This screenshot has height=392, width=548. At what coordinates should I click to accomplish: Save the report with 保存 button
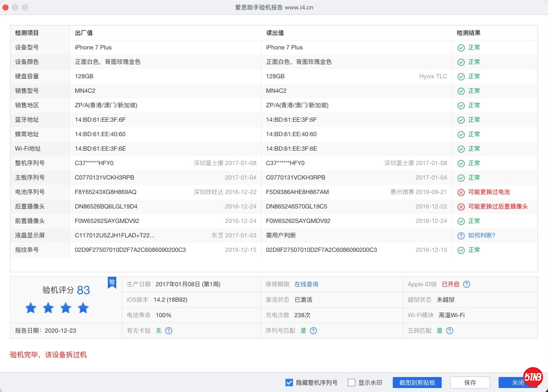point(470,383)
